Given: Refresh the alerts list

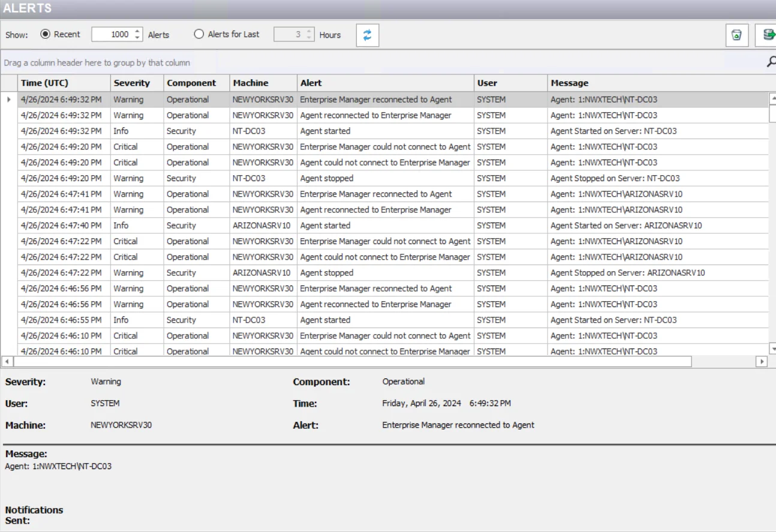Looking at the screenshot, I should click(367, 35).
